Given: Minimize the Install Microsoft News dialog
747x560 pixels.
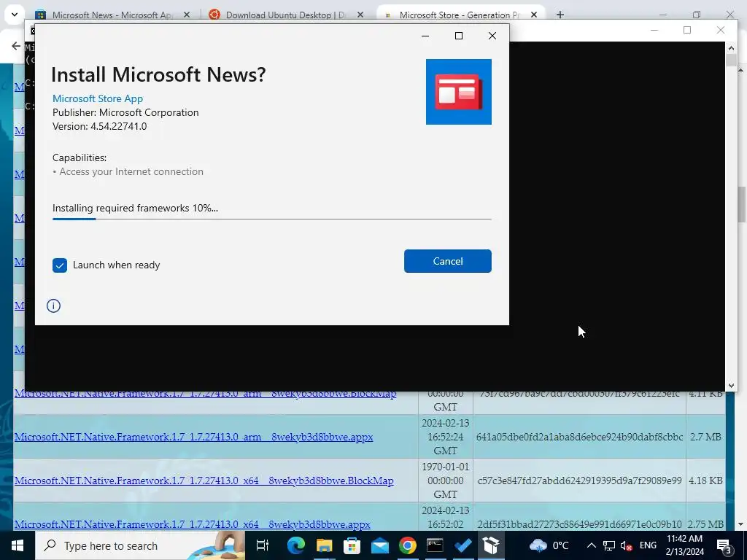Looking at the screenshot, I should point(425,36).
